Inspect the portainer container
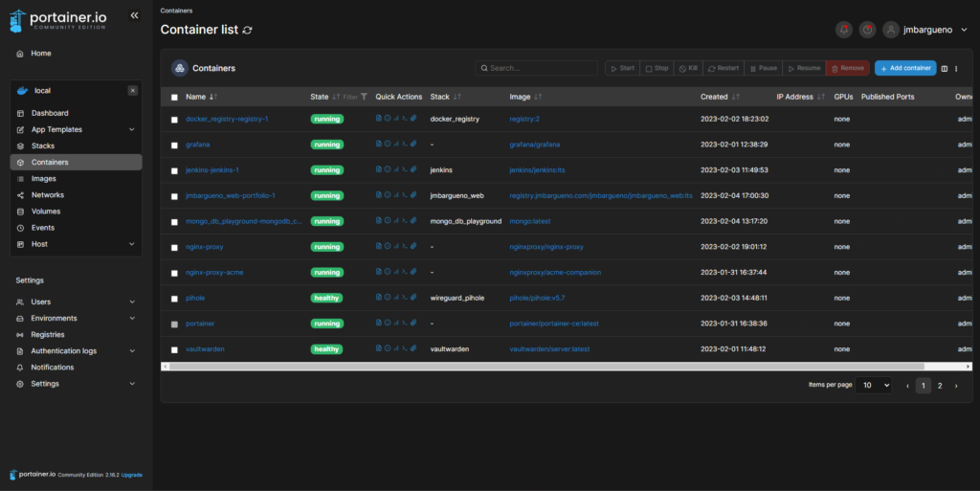This screenshot has width=980, height=491. coord(388,323)
